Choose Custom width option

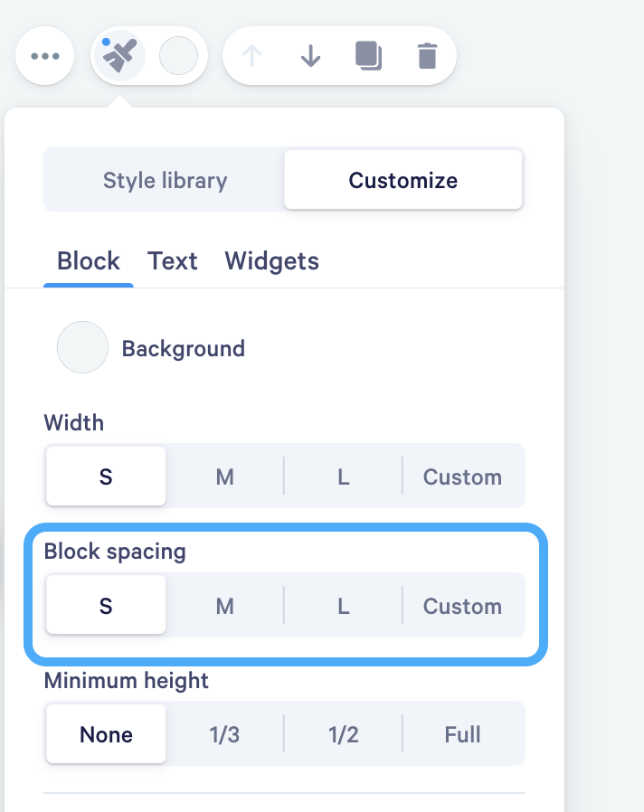pyautogui.click(x=463, y=477)
